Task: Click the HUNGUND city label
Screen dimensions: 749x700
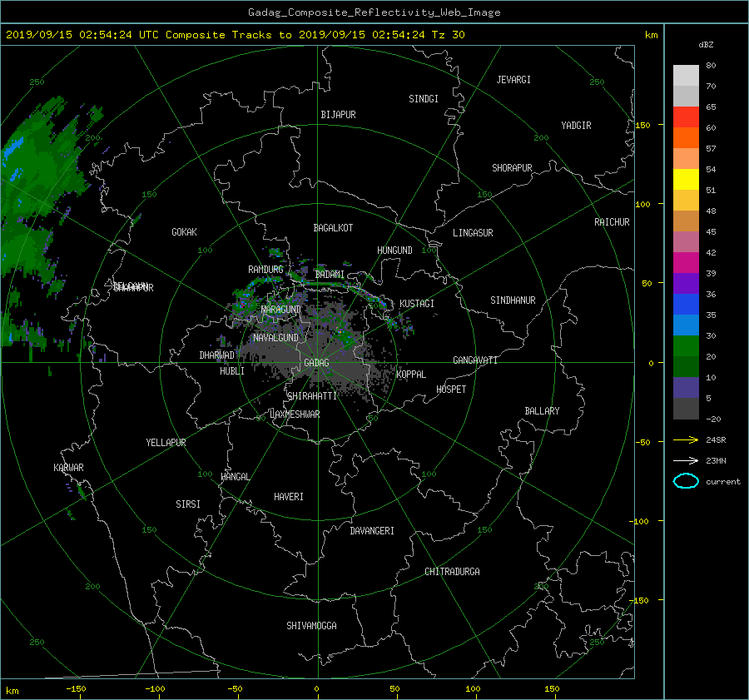Action: point(394,251)
